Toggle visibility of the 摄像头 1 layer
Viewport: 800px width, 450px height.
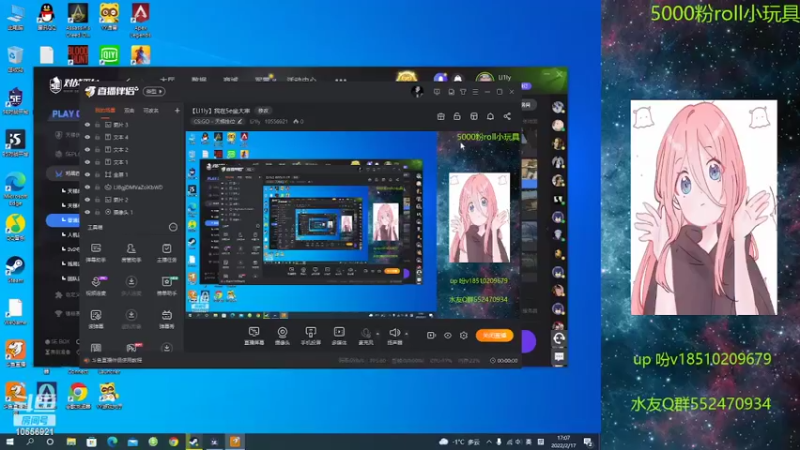pyautogui.click(x=87, y=212)
